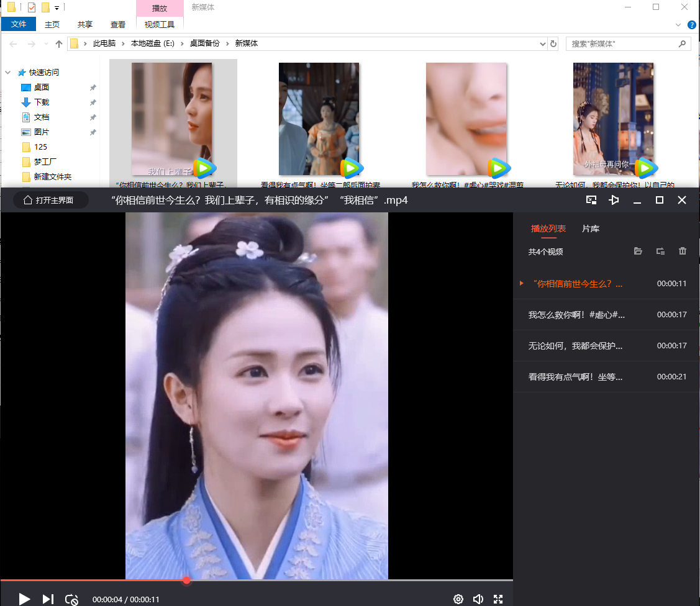Skip to the next video

[x=48, y=599]
